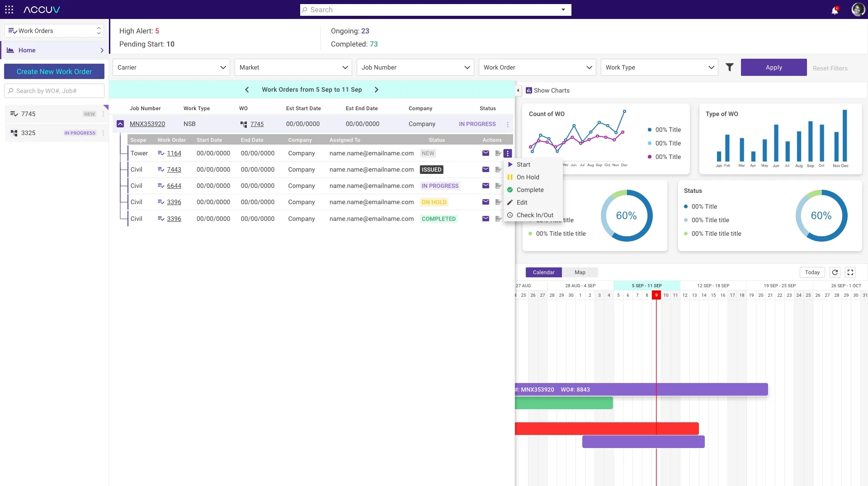Expand the top search bar dropdown arrow
The width and height of the screenshot is (868, 486).
coord(563,10)
